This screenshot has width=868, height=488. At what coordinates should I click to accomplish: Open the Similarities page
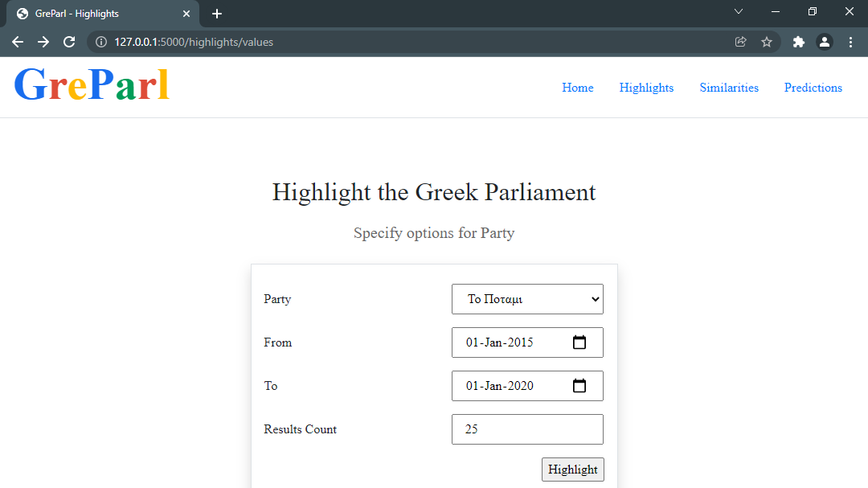pos(728,88)
